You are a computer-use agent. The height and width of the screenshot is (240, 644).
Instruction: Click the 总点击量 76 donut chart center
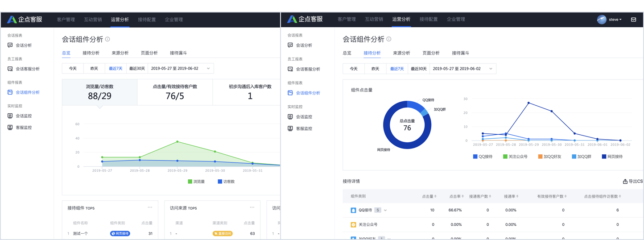click(x=407, y=125)
